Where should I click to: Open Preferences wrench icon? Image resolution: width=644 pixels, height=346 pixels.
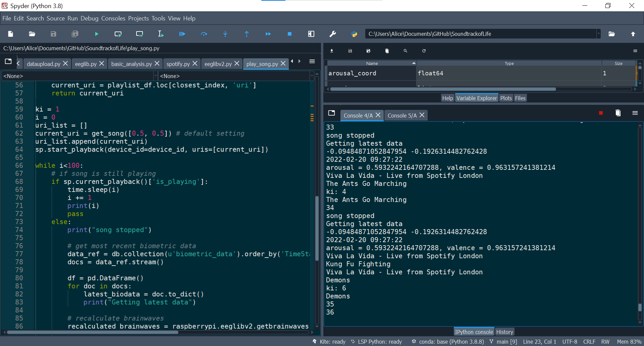[333, 34]
